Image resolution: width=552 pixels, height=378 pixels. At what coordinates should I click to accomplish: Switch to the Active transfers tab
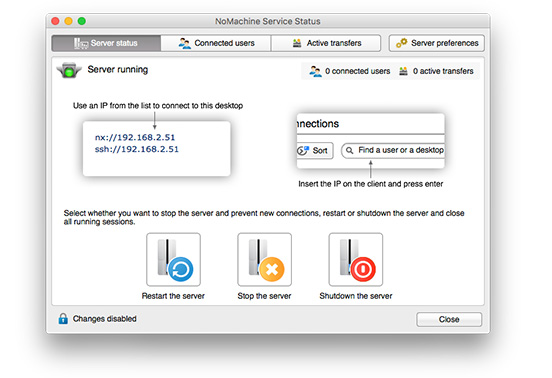click(326, 43)
